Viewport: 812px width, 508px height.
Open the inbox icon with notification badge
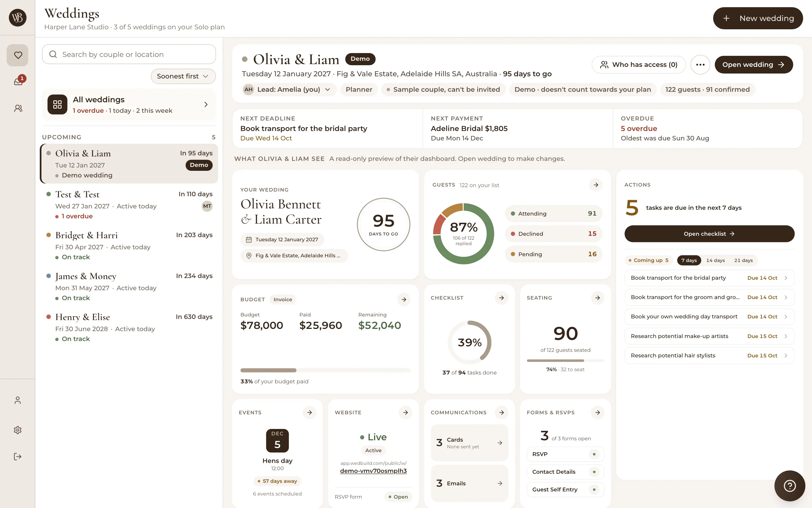(x=18, y=81)
